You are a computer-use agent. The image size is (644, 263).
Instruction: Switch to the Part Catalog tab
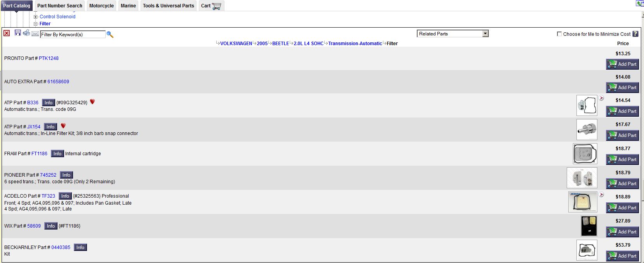coord(17,6)
